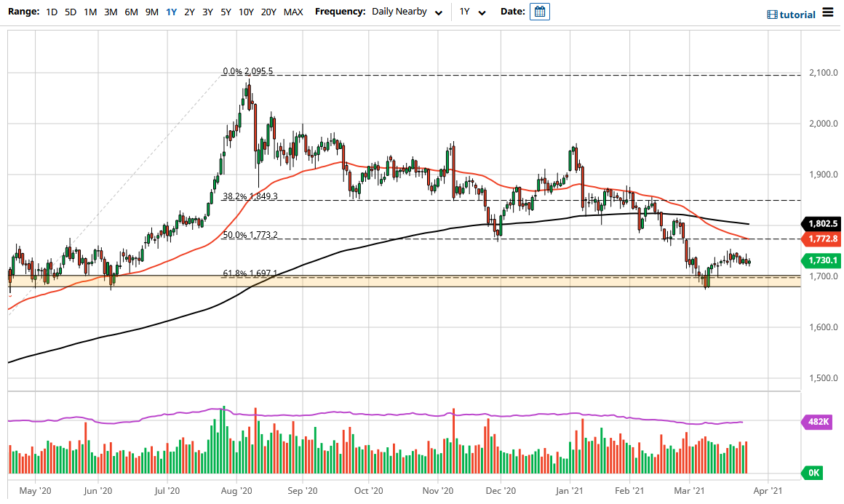Set range to MAX
The height and width of the screenshot is (504, 844).
tap(293, 12)
